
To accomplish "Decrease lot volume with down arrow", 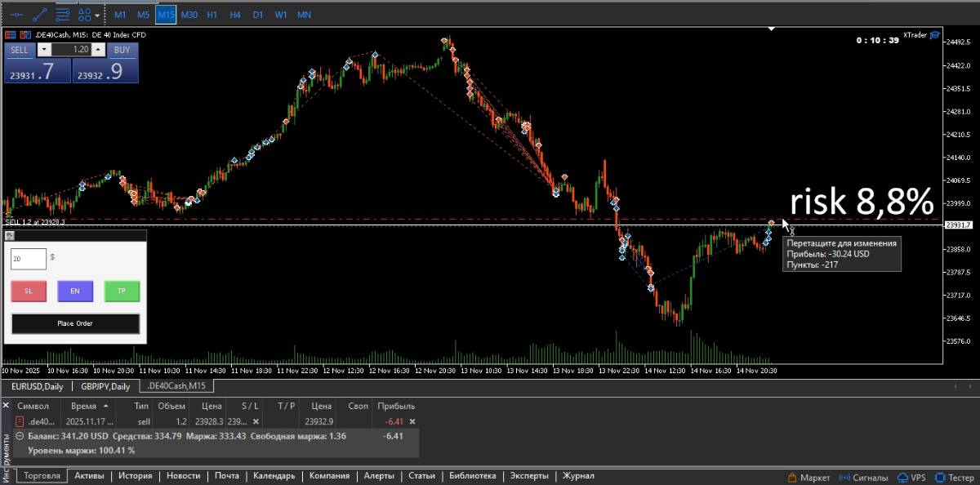I will 44,50.
